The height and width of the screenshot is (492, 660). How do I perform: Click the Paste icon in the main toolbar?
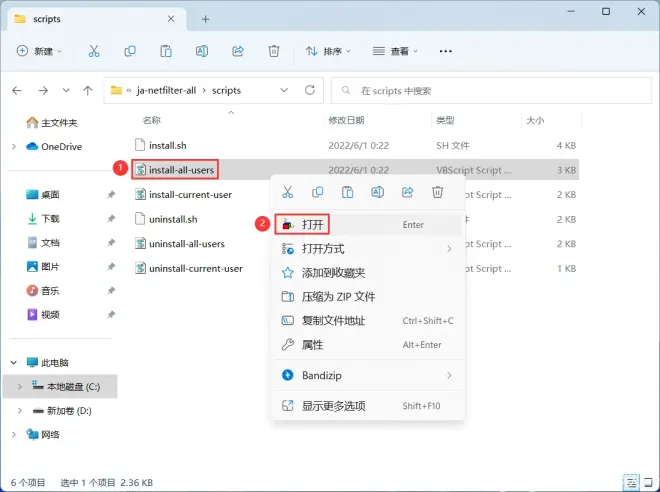[166, 51]
